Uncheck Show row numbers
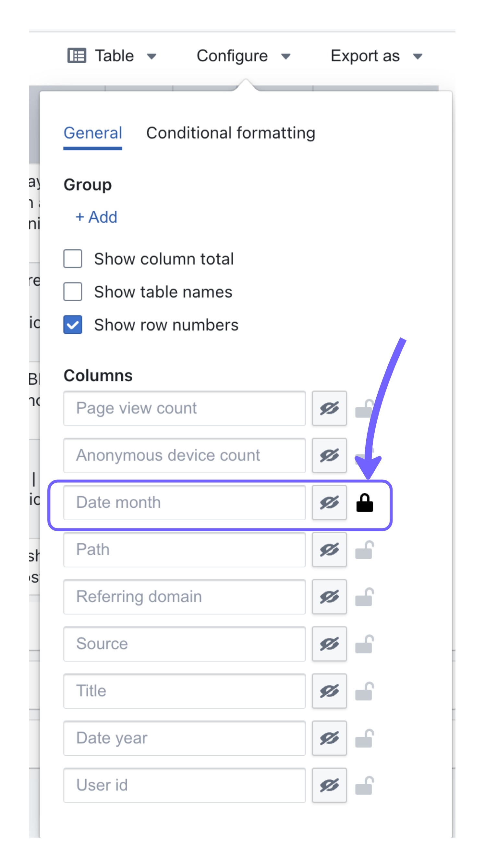Image resolution: width=485 pixels, height=868 pixels. click(73, 325)
